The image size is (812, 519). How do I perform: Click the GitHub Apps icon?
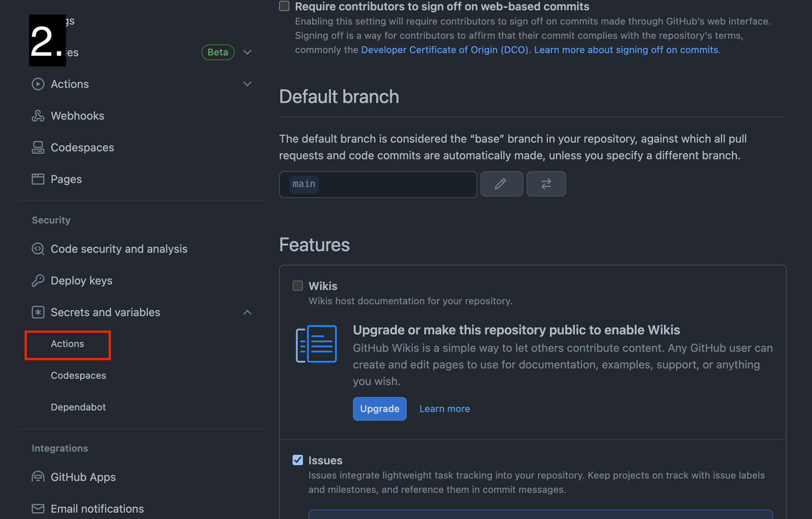tap(38, 477)
